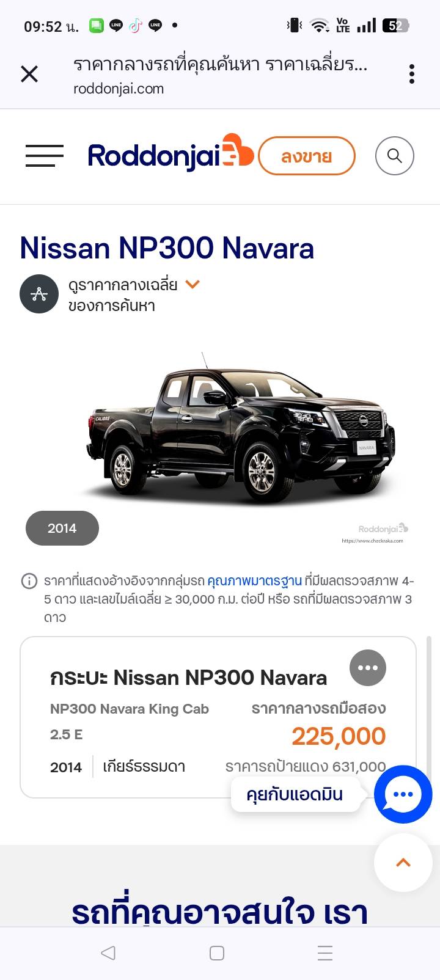
Task: Open the card's three-dot options button
Action: click(x=368, y=668)
